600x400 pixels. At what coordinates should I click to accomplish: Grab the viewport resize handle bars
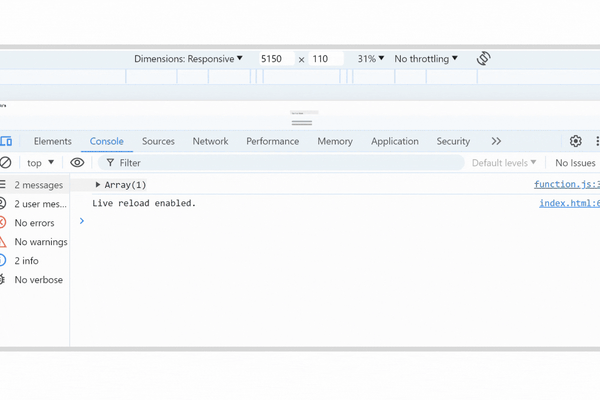[x=302, y=123]
